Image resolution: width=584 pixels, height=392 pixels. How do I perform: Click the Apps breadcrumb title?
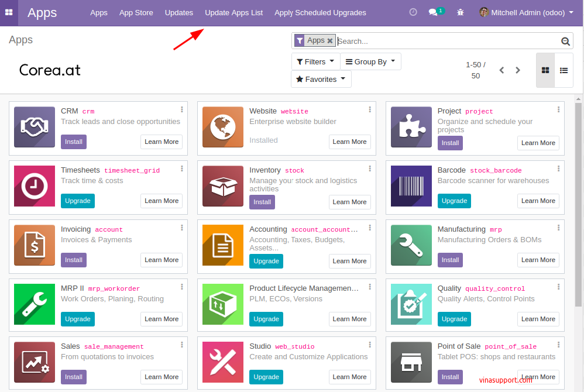[x=21, y=40]
